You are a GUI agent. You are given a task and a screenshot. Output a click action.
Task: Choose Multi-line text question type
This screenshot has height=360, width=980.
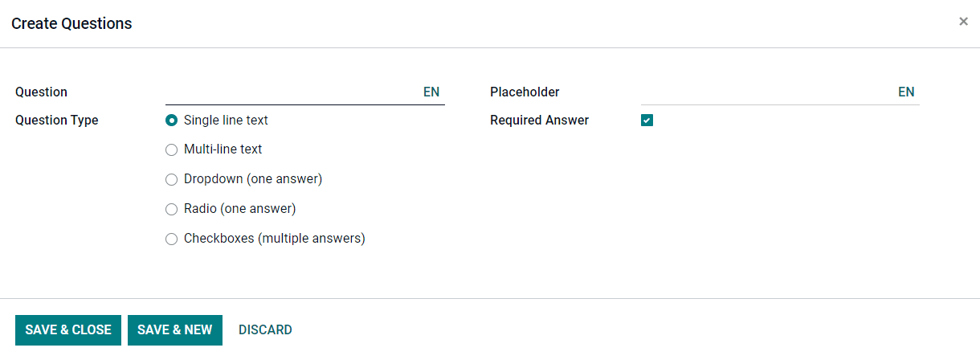(x=171, y=149)
